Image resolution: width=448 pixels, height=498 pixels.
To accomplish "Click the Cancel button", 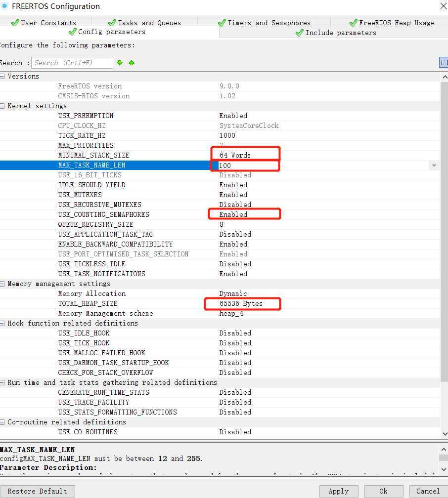I will [x=428, y=491].
